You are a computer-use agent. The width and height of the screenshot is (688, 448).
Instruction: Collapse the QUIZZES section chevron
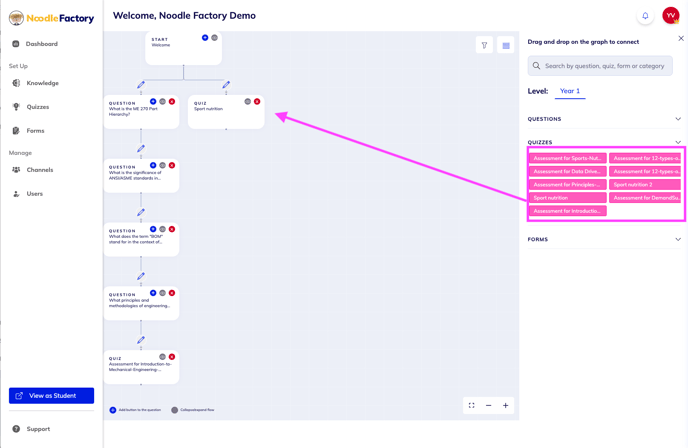tap(678, 142)
